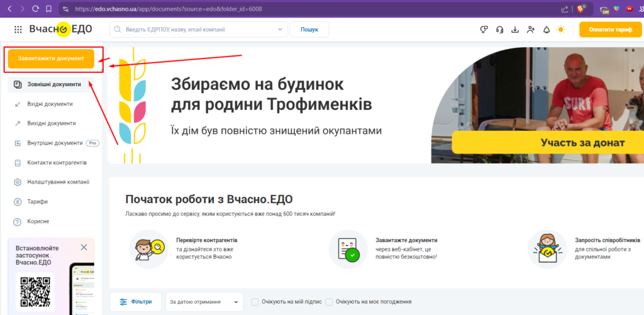The image size is (644, 315).
Task: Go to Вихідні документи
Action: [52, 123]
